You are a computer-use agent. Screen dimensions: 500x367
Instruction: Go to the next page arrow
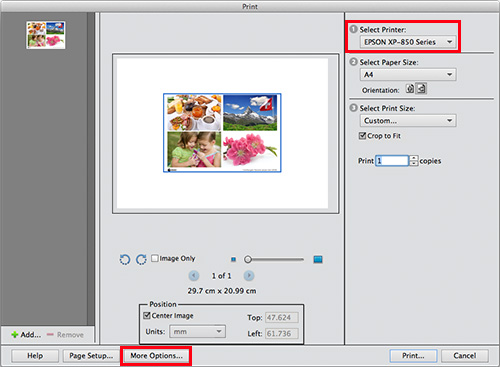click(249, 276)
